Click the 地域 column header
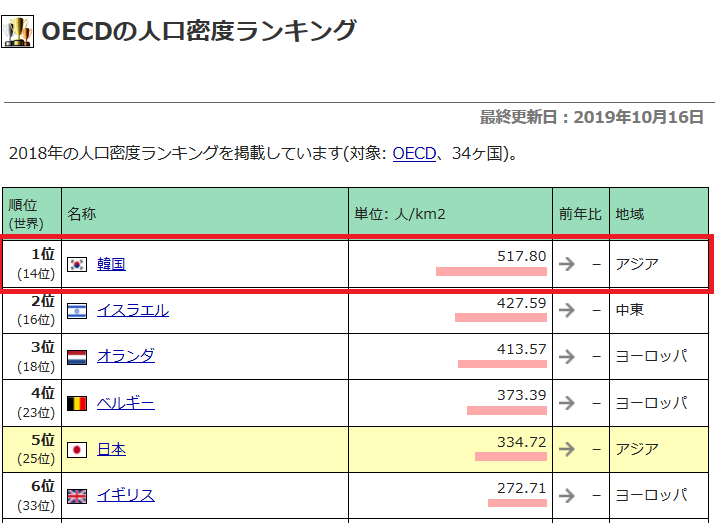 630,214
